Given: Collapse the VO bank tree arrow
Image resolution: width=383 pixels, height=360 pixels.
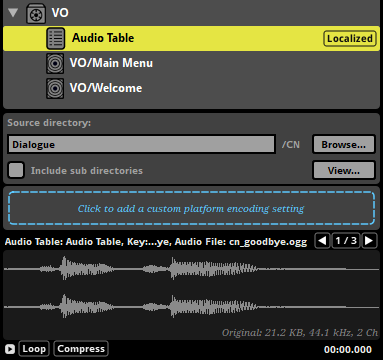Looking at the screenshot, I should 13,13.
